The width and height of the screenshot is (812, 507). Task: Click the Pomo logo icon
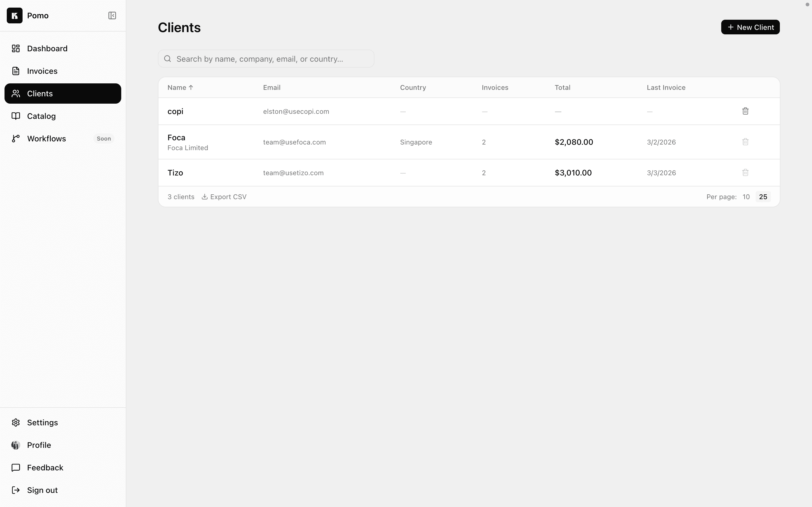click(14, 15)
